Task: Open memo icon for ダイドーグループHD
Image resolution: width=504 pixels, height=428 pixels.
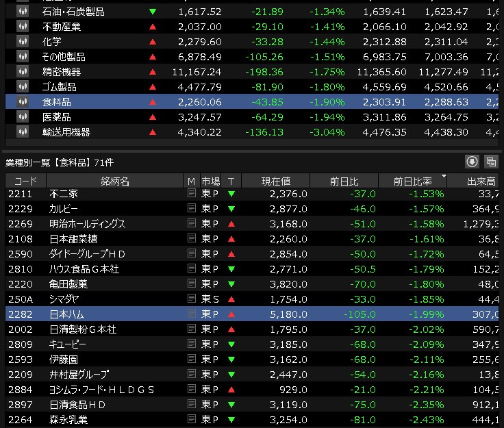Action: (192, 253)
